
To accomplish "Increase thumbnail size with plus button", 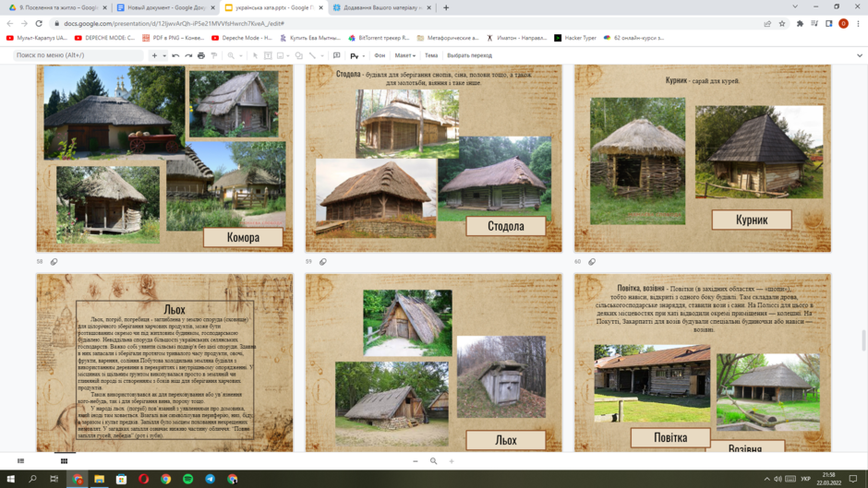I will (452, 461).
